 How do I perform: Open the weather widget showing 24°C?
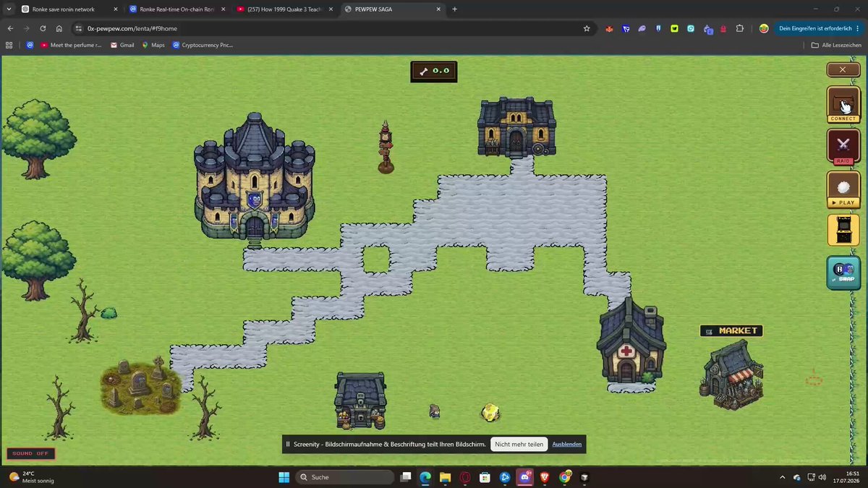pos(32,477)
